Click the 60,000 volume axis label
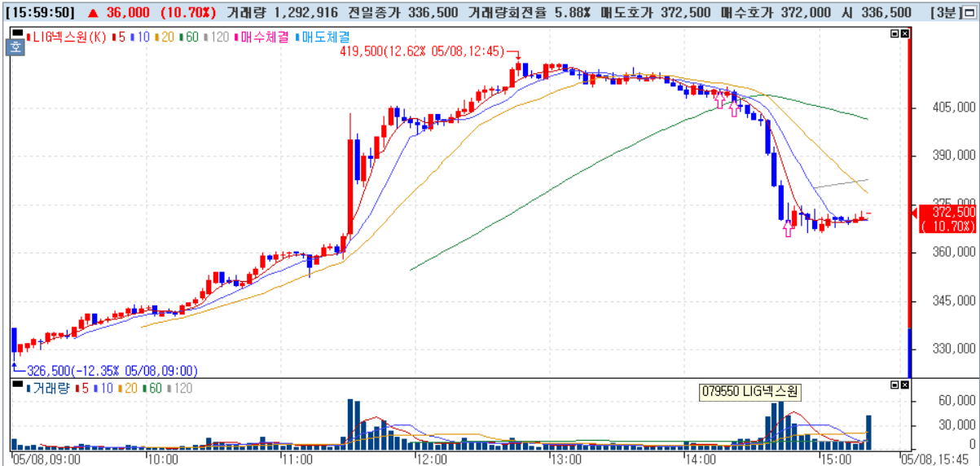The height and width of the screenshot is (466, 980). [x=956, y=400]
